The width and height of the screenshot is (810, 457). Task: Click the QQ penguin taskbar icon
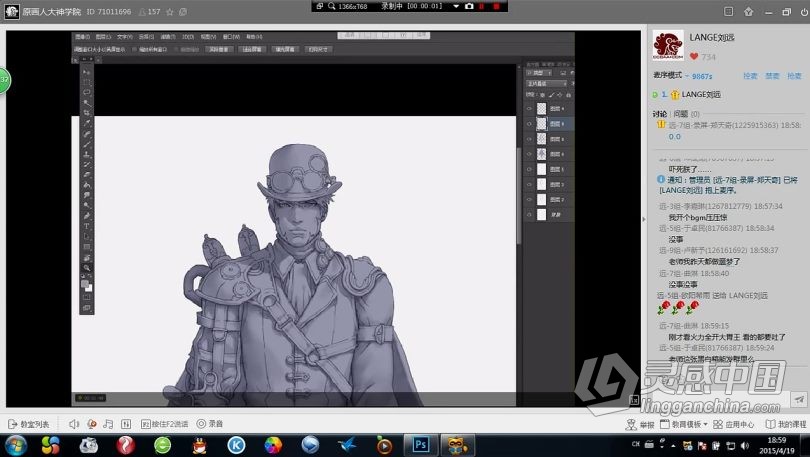coord(199,445)
